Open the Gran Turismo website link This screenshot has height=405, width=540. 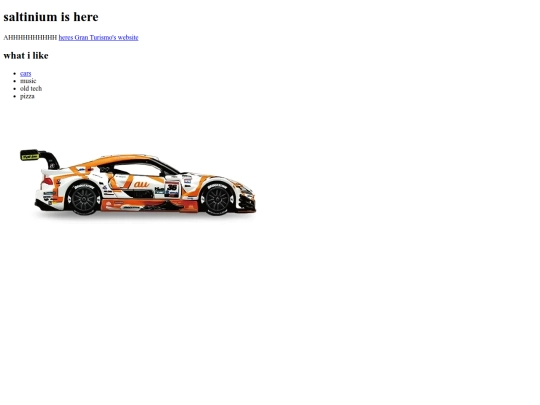point(98,38)
